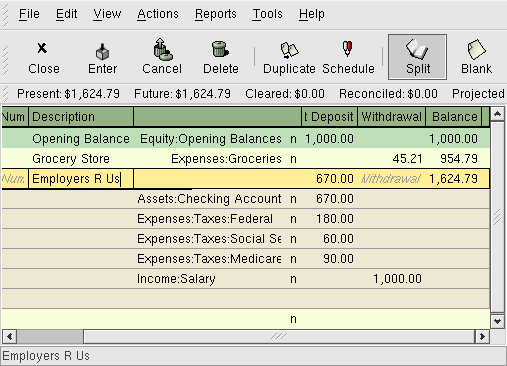Click the scroll up arrow
Screen dimensions: 507x366
point(497,114)
